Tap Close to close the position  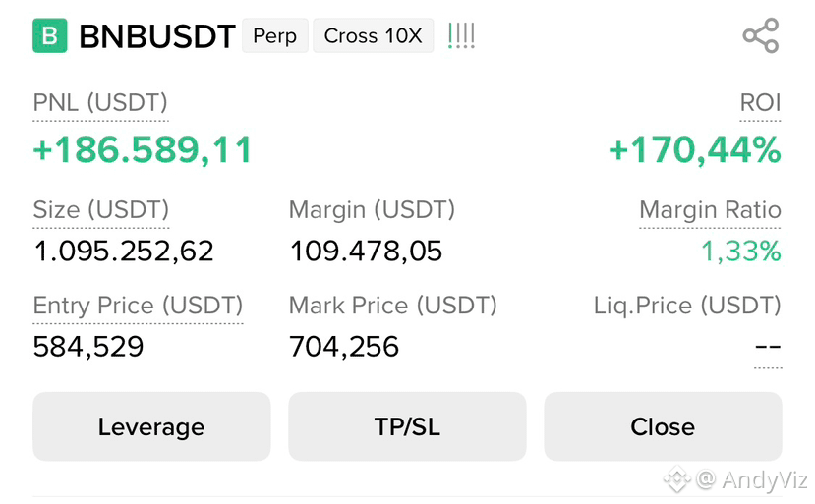coord(663,426)
